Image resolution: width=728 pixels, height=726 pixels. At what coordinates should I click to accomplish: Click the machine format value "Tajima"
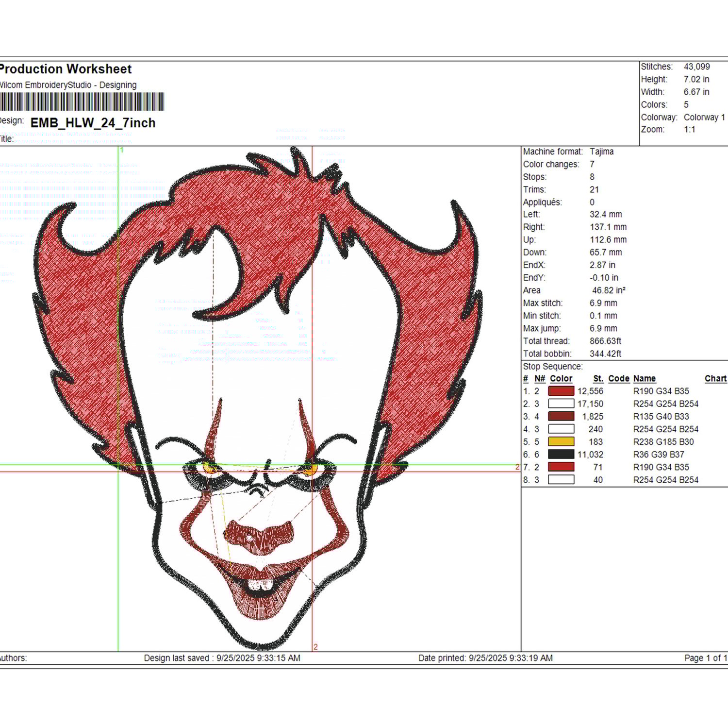click(602, 152)
